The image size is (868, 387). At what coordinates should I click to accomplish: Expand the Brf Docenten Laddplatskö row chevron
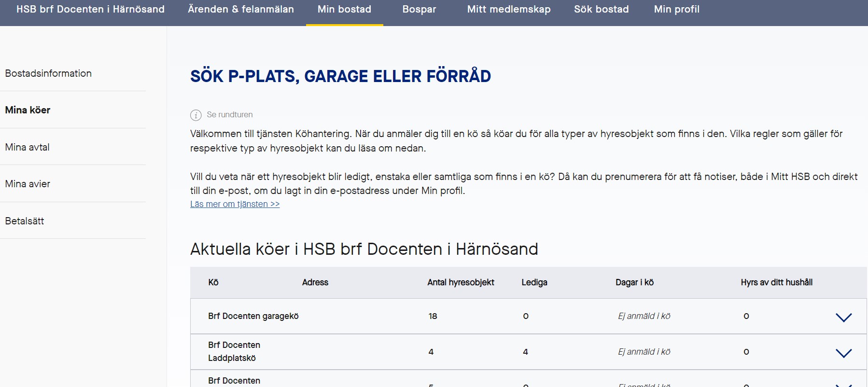tap(843, 353)
